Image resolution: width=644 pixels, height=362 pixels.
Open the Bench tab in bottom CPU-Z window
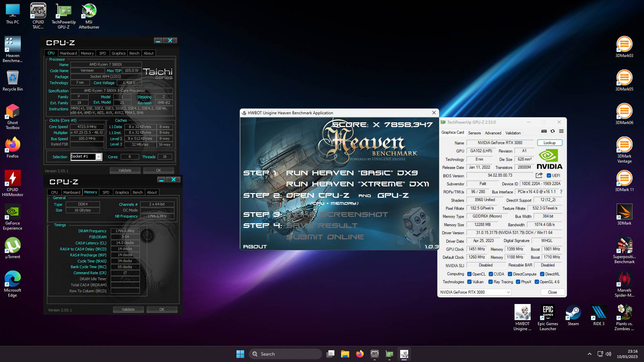[138, 192]
